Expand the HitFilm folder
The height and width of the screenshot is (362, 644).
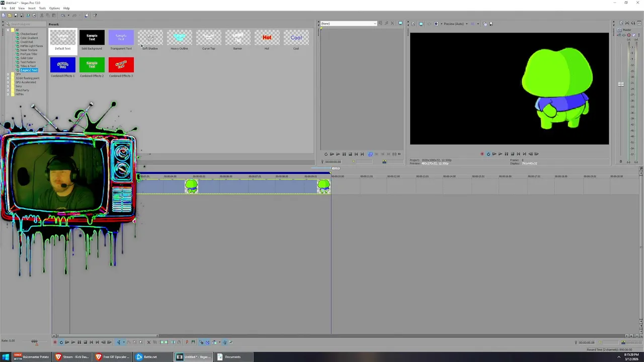pos(8,95)
